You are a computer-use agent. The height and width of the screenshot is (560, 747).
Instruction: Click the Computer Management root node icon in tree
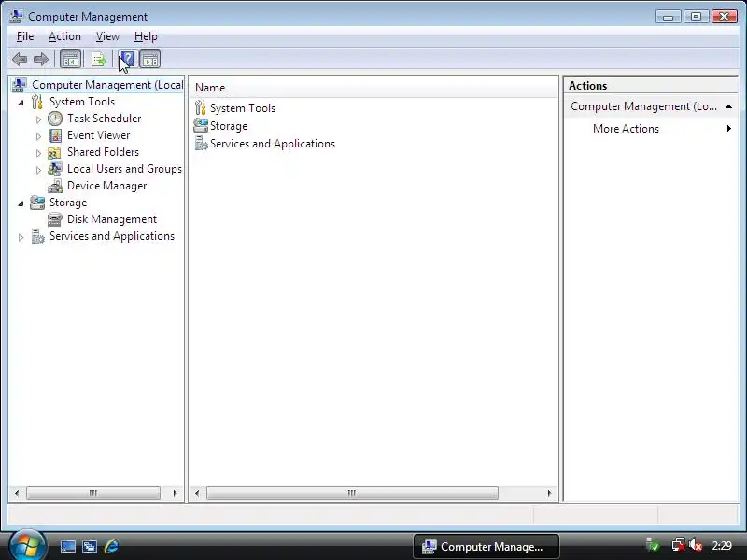pyautogui.click(x=19, y=85)
